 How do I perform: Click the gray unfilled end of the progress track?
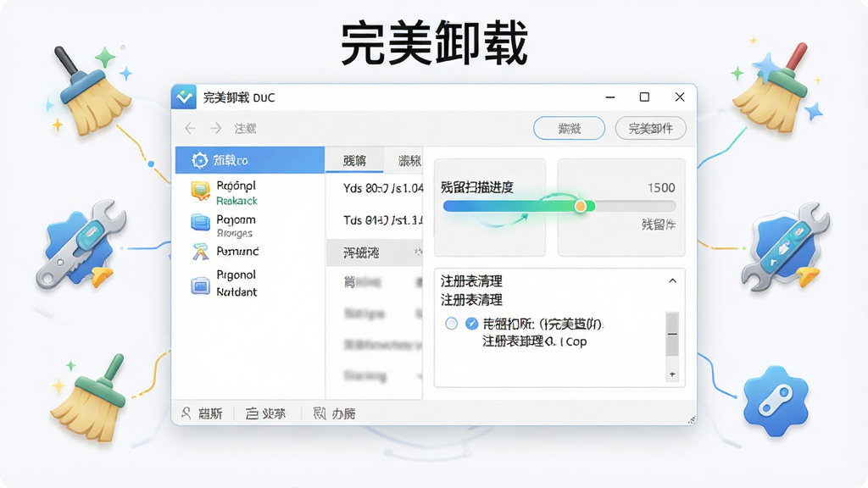pyautogui.click(x=636, y=207)
